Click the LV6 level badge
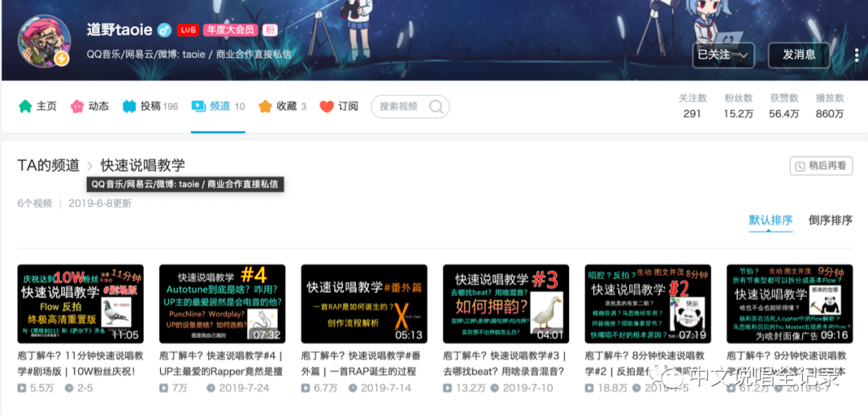The image size is (868, 415). [187, 30]
